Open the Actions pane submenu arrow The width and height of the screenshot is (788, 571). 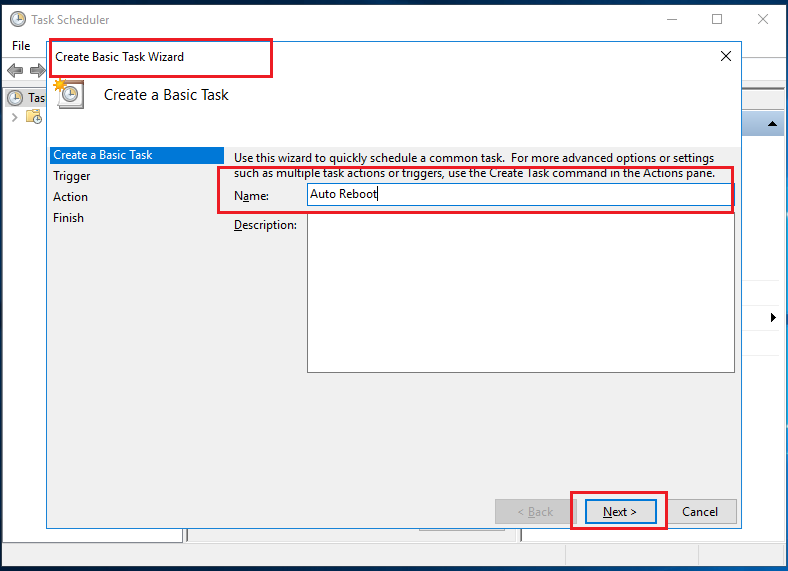[773, 317]
